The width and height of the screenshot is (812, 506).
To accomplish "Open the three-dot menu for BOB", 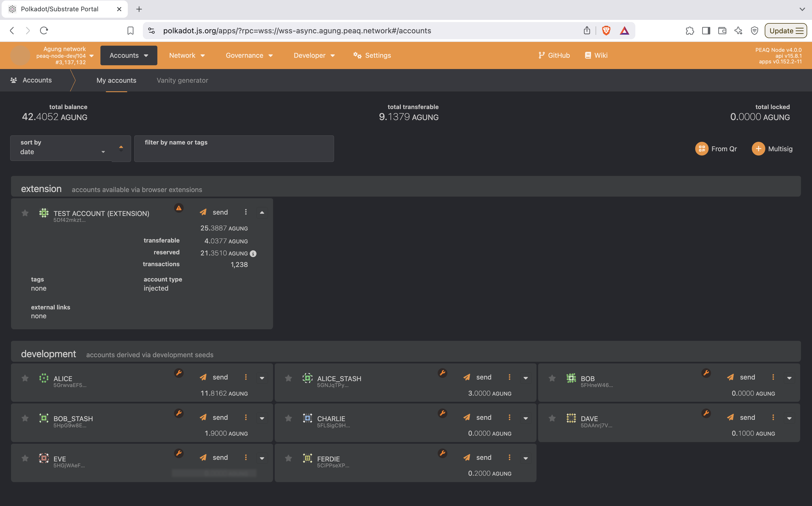I will click(773, 377).
